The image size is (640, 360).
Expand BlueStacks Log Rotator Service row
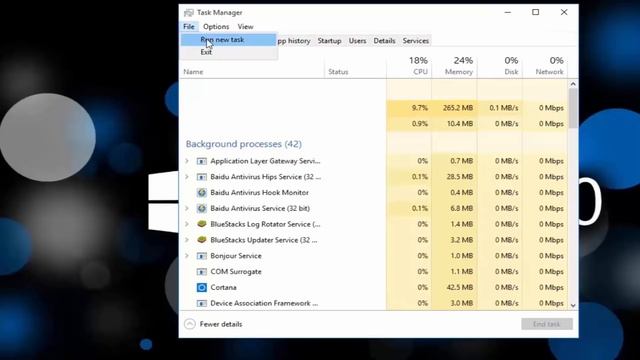(x=187, y=224)
